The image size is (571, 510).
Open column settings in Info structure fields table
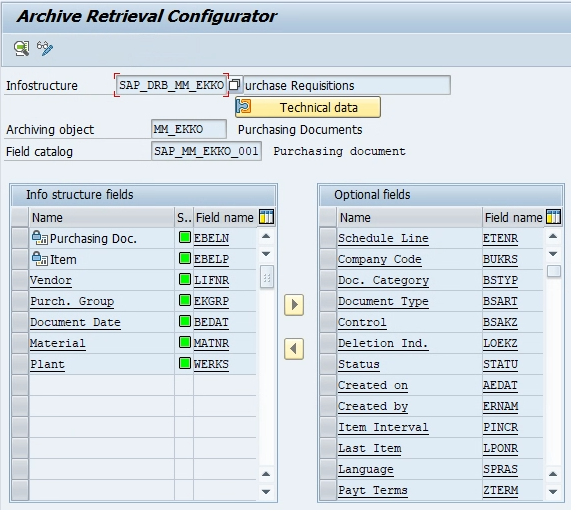coord(266,217)
